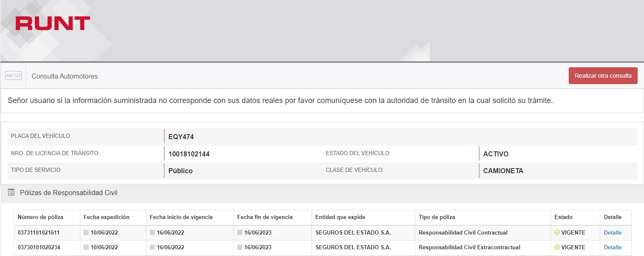Select the license number 10018102144

pos(189,154)
